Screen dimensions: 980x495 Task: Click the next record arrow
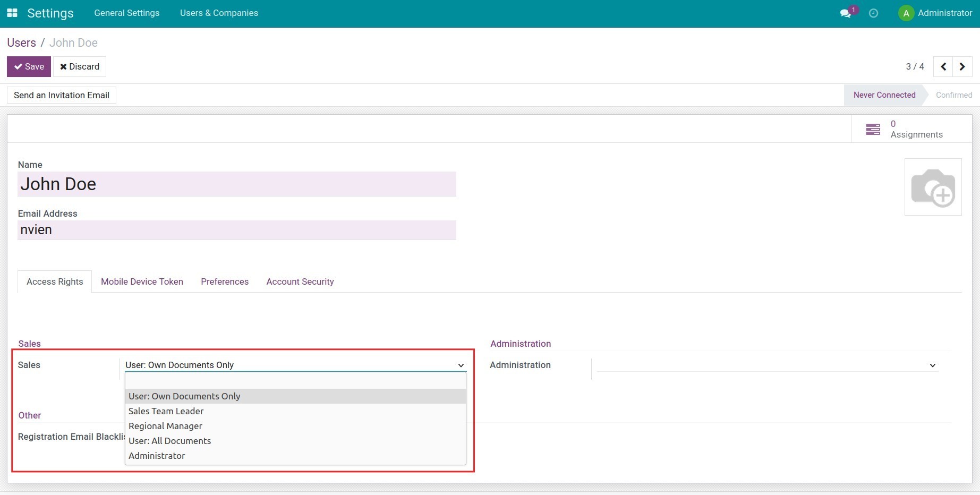pos(962,66)
